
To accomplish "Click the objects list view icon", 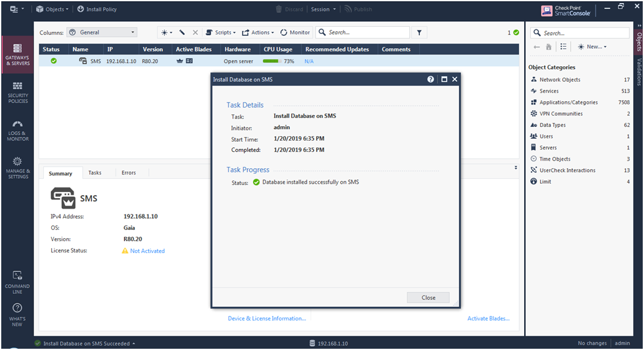I will 563,47.
